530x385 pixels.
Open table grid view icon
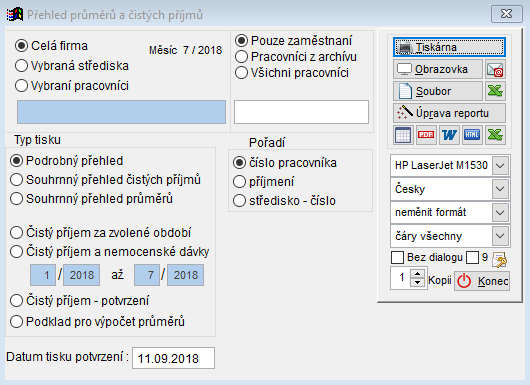coord(403,135)
